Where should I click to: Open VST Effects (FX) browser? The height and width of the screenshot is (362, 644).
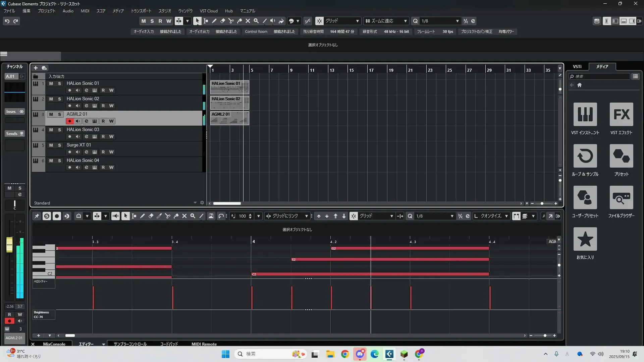(621, 114)
